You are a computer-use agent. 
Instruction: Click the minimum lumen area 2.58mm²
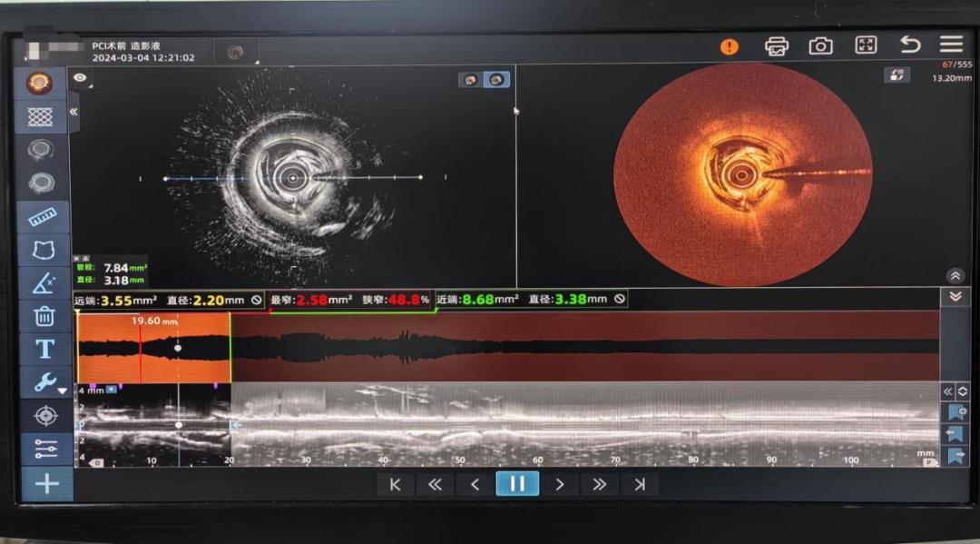tap(324, 300)
